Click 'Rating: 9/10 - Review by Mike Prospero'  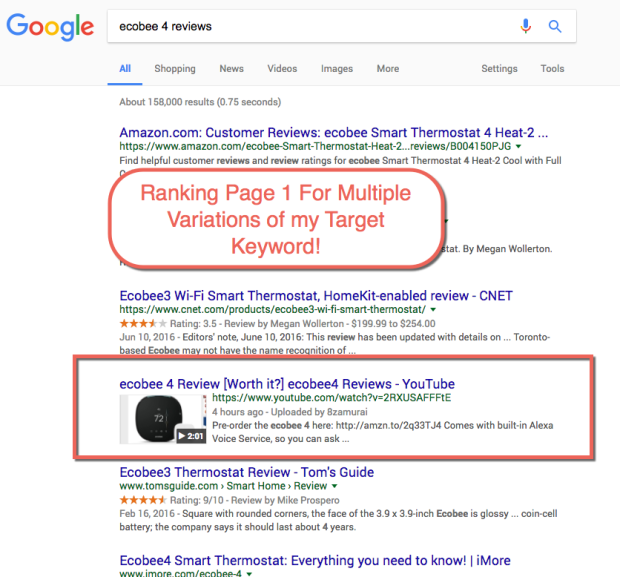pyautogui.click(x=255, y=500)
